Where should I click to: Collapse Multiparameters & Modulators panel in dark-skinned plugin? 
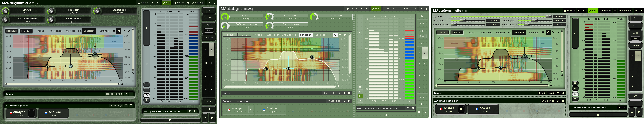(x=194, y=111)
